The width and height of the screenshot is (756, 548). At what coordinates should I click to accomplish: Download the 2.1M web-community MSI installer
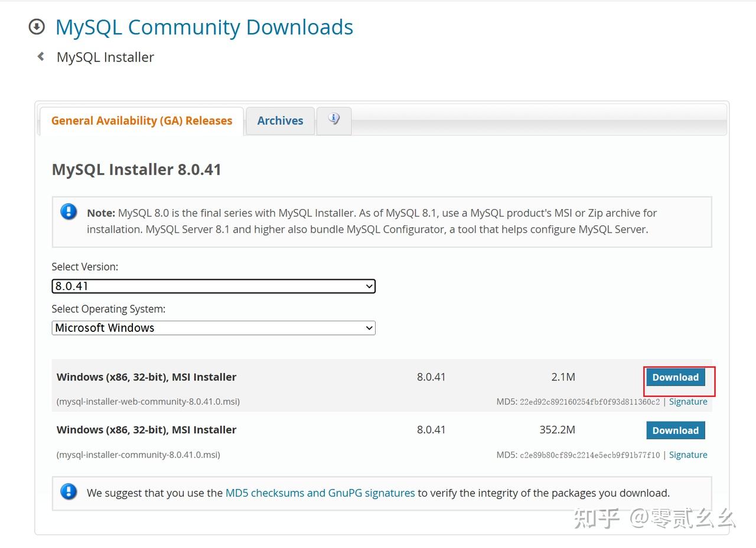pos(675,377)
